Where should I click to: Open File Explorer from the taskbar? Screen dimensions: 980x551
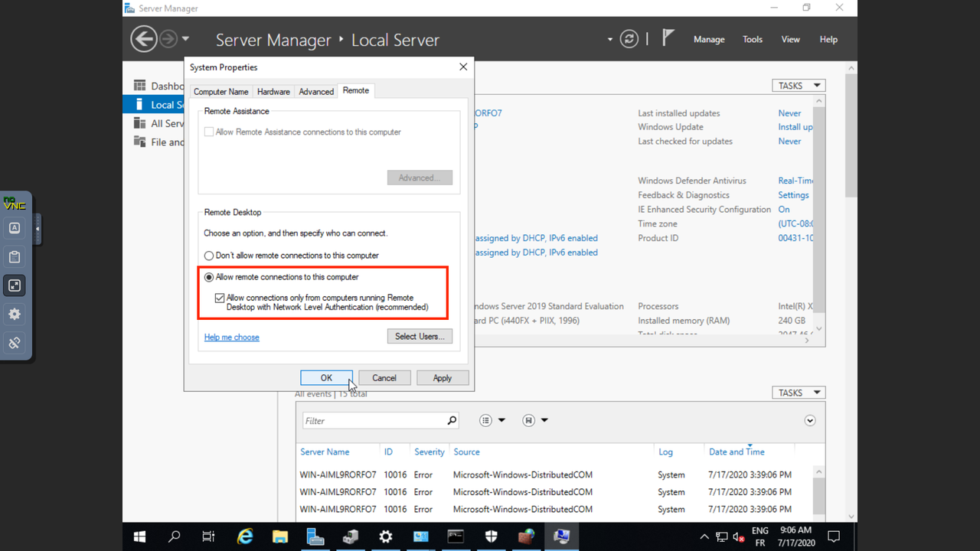pyautogui.click(x=280, y=536)
